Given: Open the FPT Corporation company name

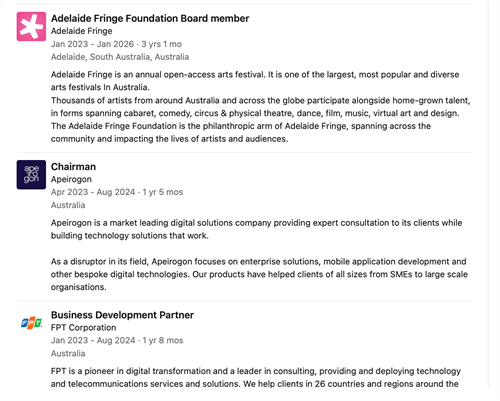Looking at the screenshot, I should pyautogui.click(x=83, y=328).
